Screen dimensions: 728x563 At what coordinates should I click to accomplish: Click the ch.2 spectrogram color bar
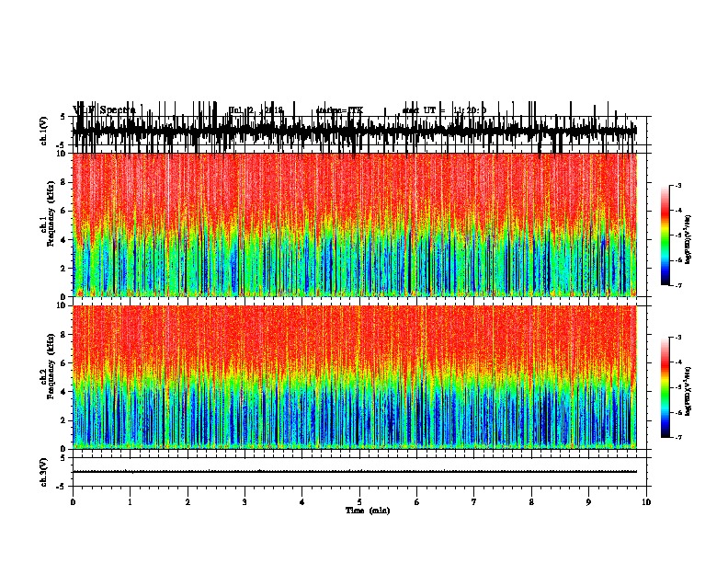(x=665, y=387)
